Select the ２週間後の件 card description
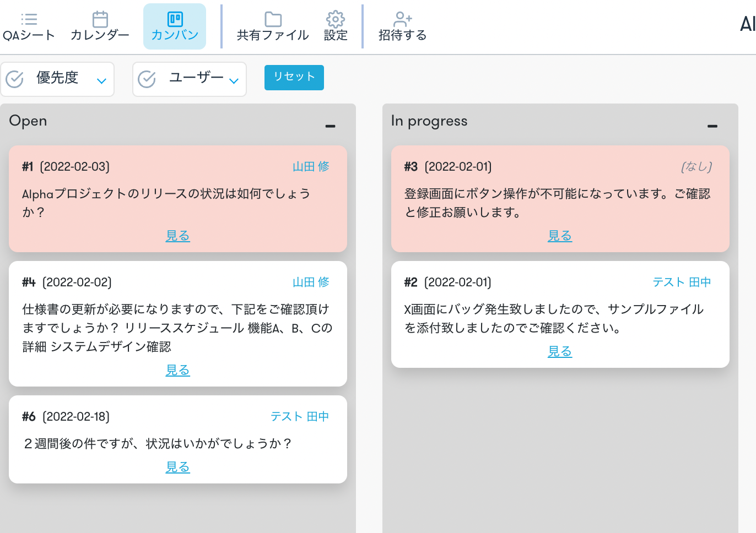This screenshot has width=756, height=533. 158,443
